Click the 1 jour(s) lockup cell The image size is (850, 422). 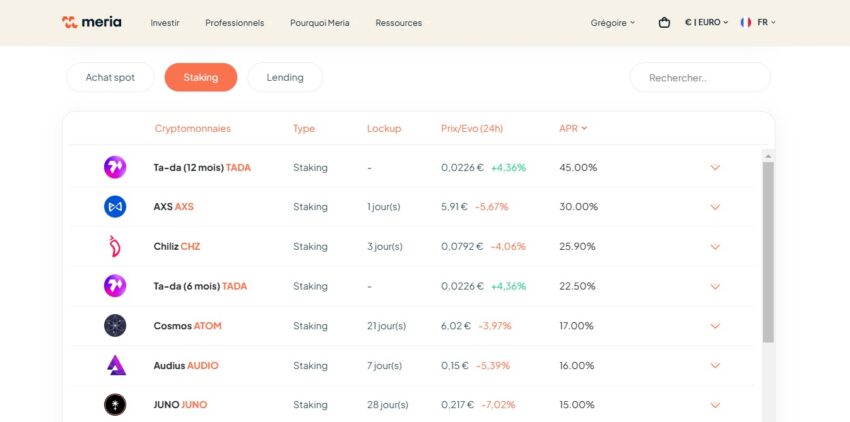(x=383, y=207)
